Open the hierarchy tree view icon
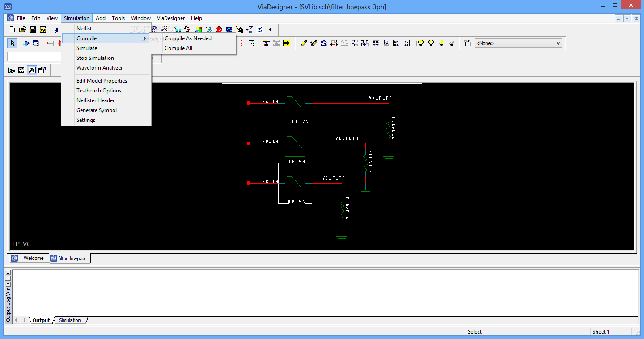The height and width of the screenshot is (339, 644). [11, 70]
